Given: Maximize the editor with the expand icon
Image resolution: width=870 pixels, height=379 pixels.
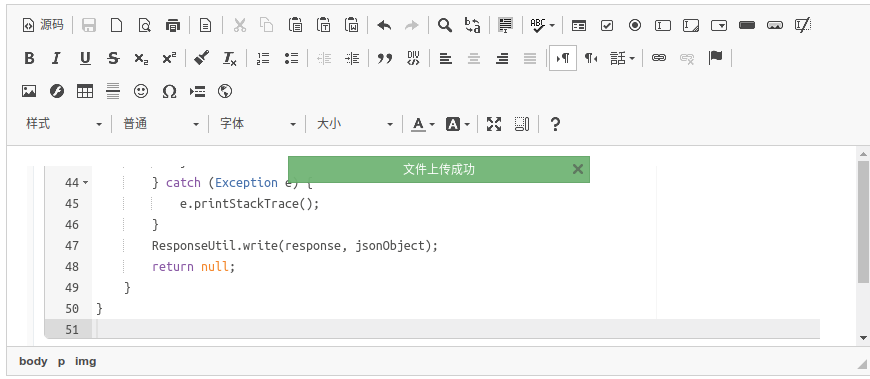Looking at the screenshot, I should 494,124.
